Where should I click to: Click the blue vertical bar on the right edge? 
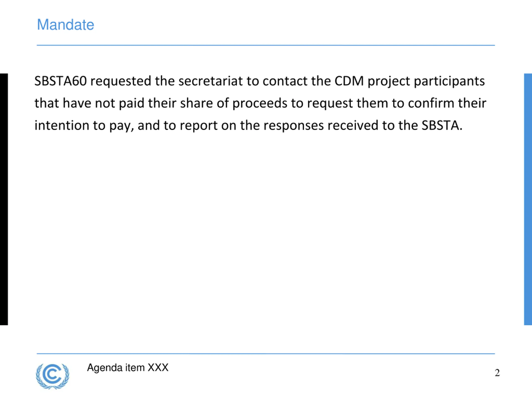[528, 199]
